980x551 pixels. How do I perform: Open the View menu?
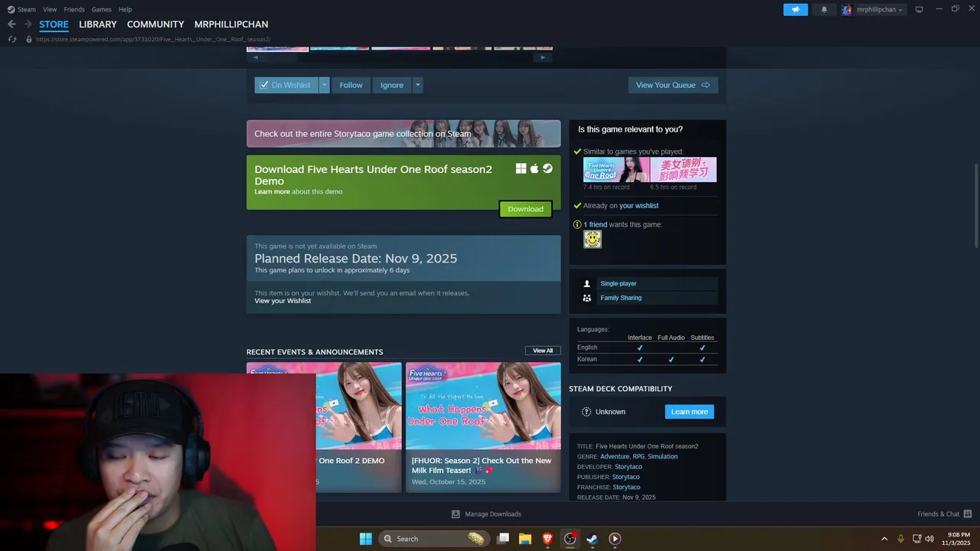coord(50,9)
